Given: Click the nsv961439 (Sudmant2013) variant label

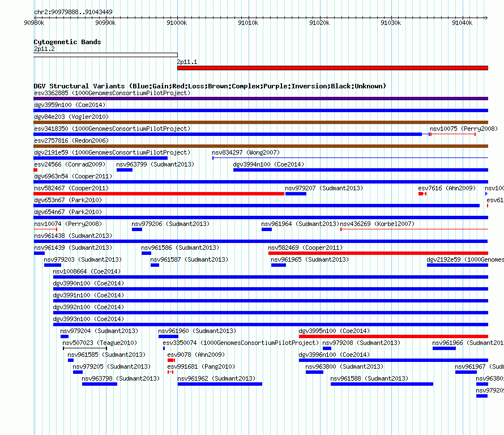Looking at the screenshot, I should coord(73,248).
